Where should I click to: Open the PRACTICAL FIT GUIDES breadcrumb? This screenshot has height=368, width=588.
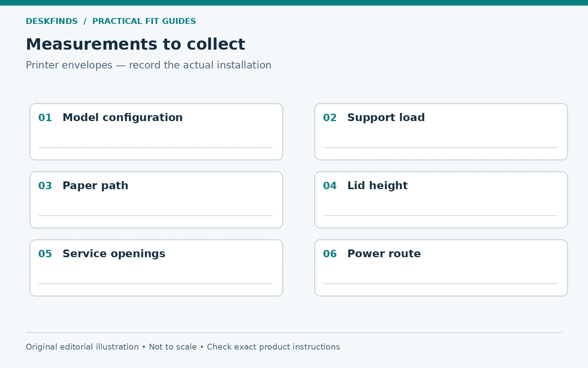pos(144,21)
